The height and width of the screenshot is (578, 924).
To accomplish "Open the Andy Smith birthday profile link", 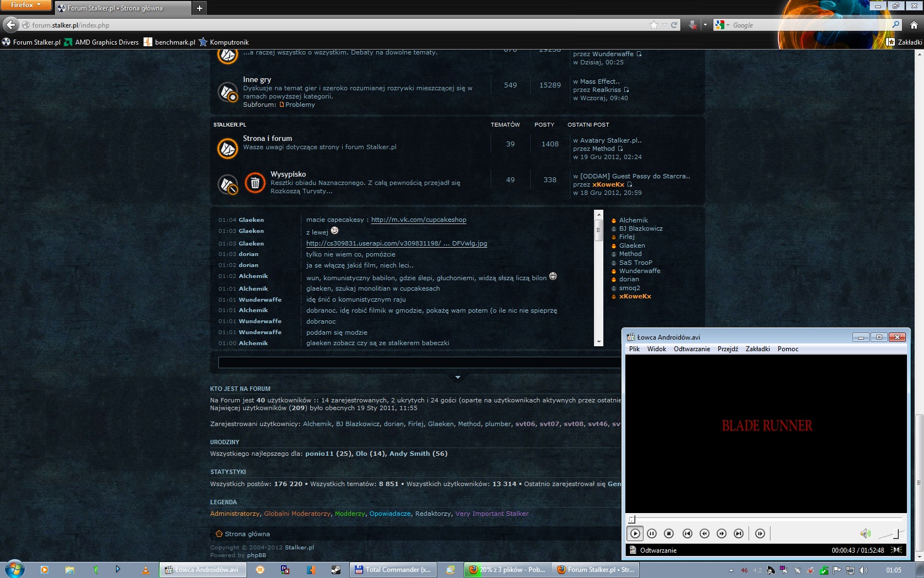I will pos(410,454).
